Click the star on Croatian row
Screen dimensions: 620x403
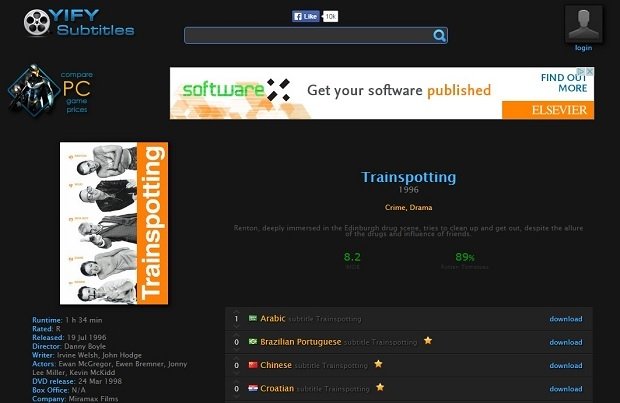pyautogui.click(x=380, y=387)
